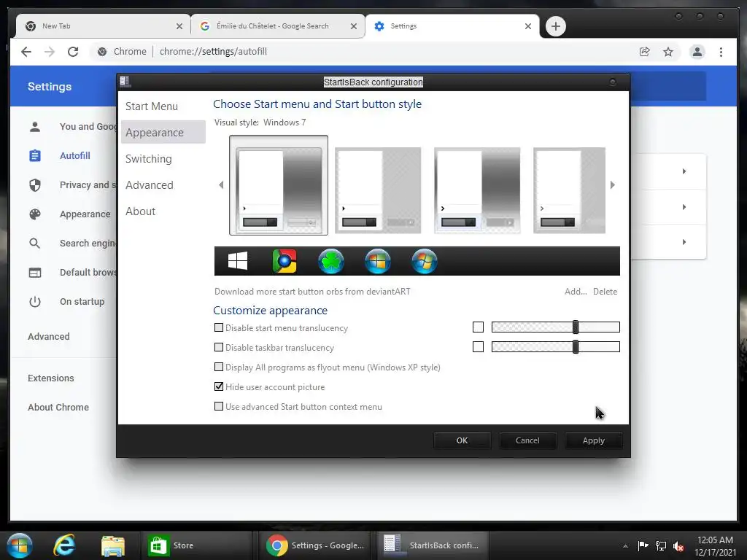
Task: Show previous start menu styles with left arrow
Action: [221, 184]
